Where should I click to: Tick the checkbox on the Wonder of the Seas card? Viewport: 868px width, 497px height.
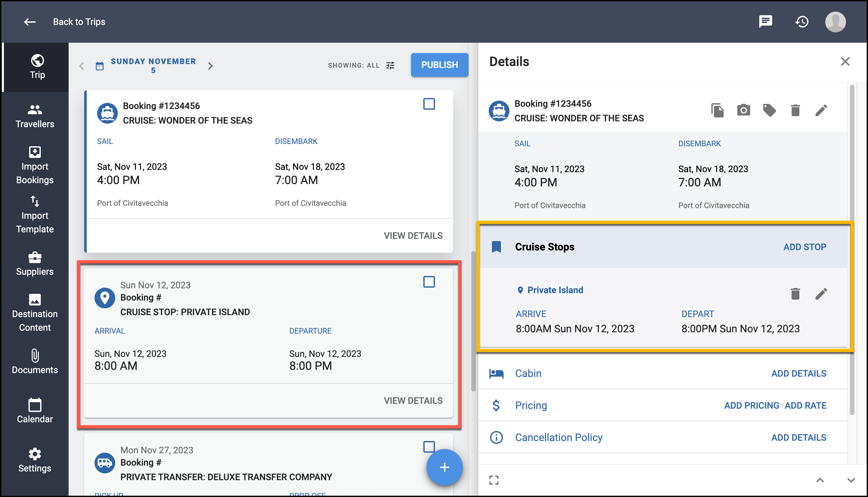tap(429, 104)
